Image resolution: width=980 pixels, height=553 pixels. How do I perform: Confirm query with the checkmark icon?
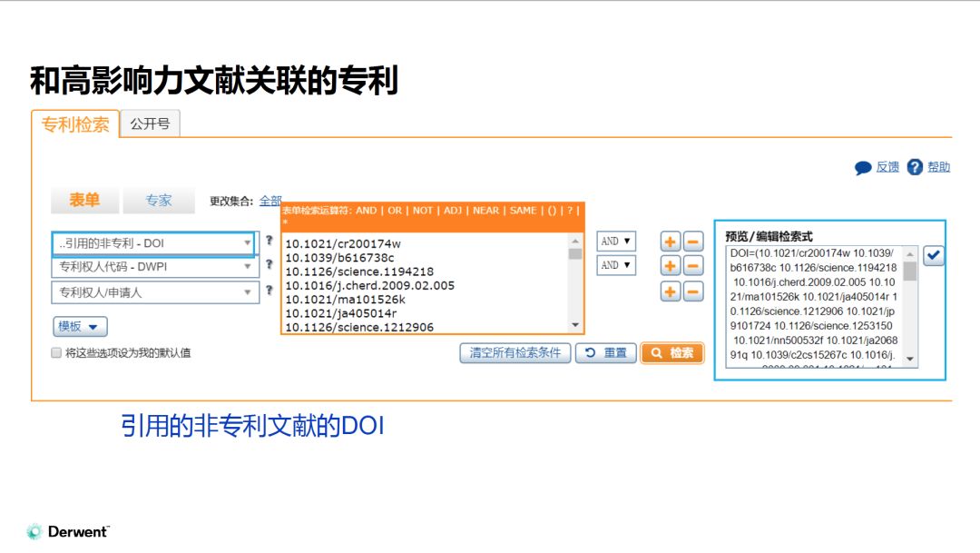934,255
